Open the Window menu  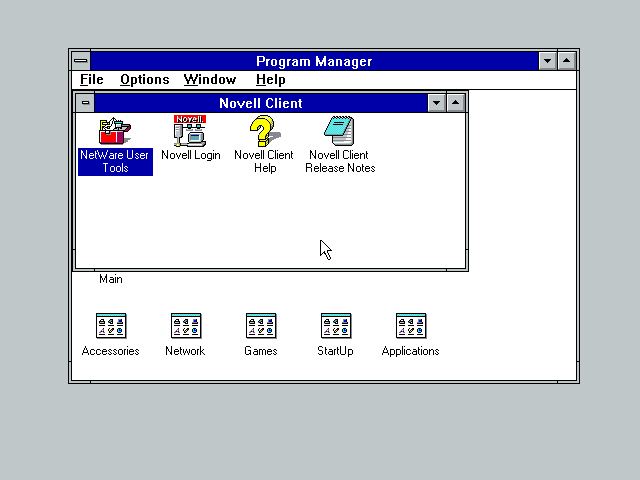(x=210, y=80)
